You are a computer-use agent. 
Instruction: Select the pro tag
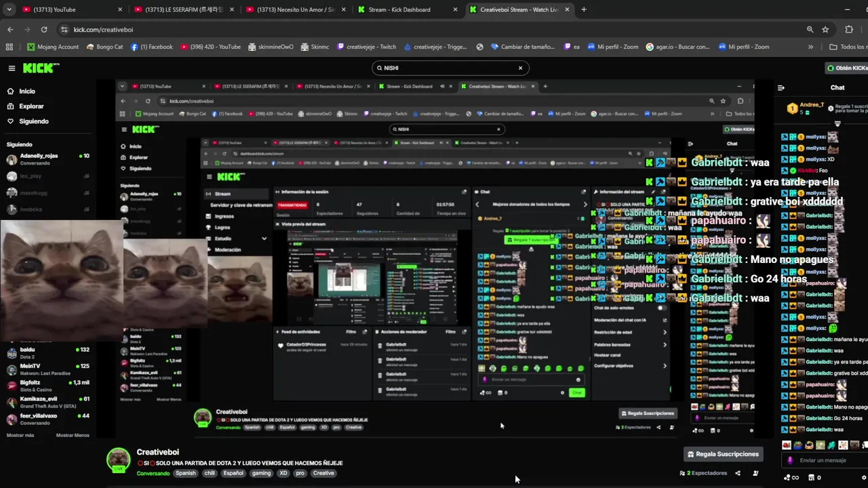tap(300, 473)
